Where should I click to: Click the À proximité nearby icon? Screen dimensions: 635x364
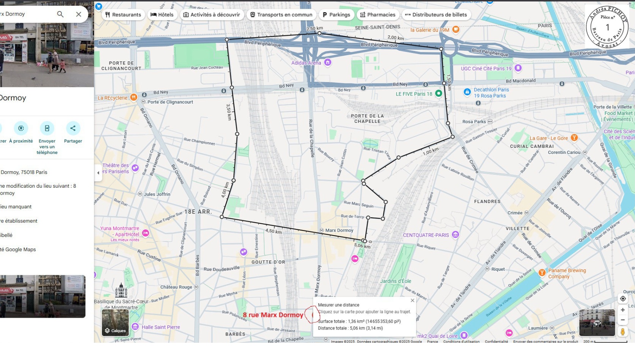tap(21, 129)
